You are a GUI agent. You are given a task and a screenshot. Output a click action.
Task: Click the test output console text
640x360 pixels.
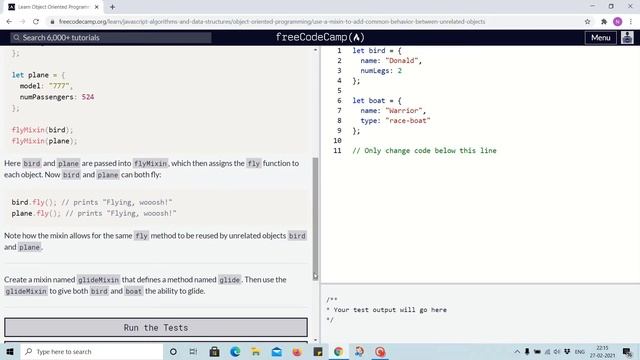(x=386, y=310)
